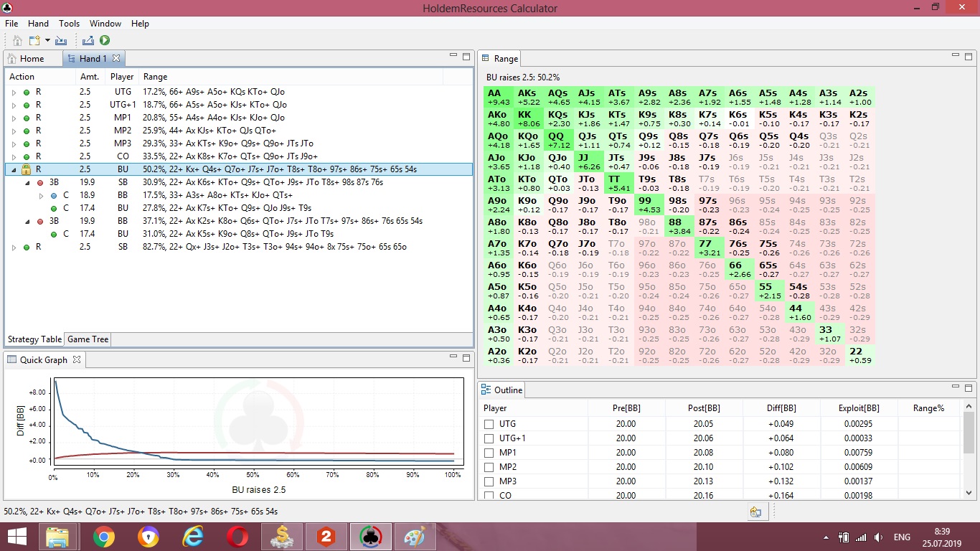Close the Quick Graph tab
The image size is (980, 551).
77,359
